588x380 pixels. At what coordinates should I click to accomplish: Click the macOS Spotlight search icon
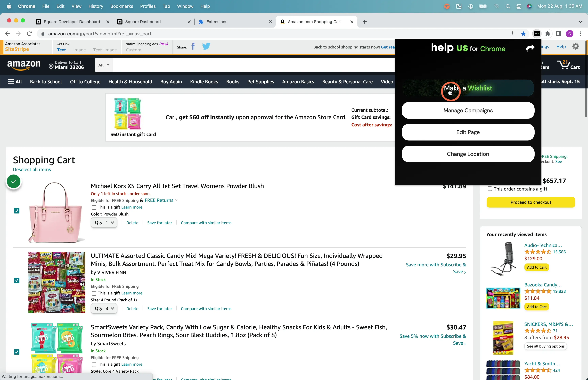coord(508,6)
